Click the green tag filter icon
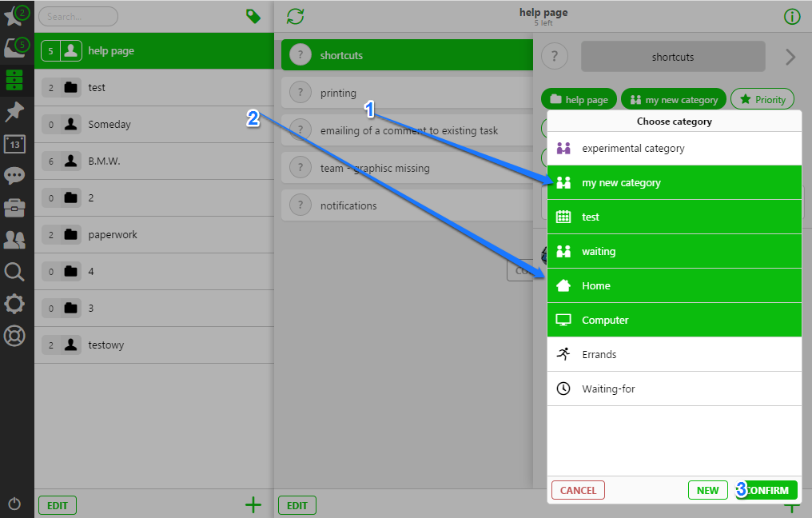Screen dimensions: 812x518 (x=253, y=17)
